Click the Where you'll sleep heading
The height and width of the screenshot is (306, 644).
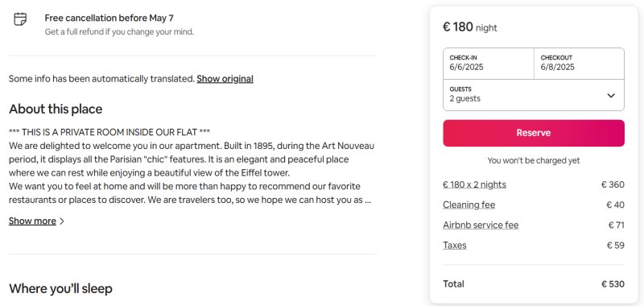click(60, 289)
